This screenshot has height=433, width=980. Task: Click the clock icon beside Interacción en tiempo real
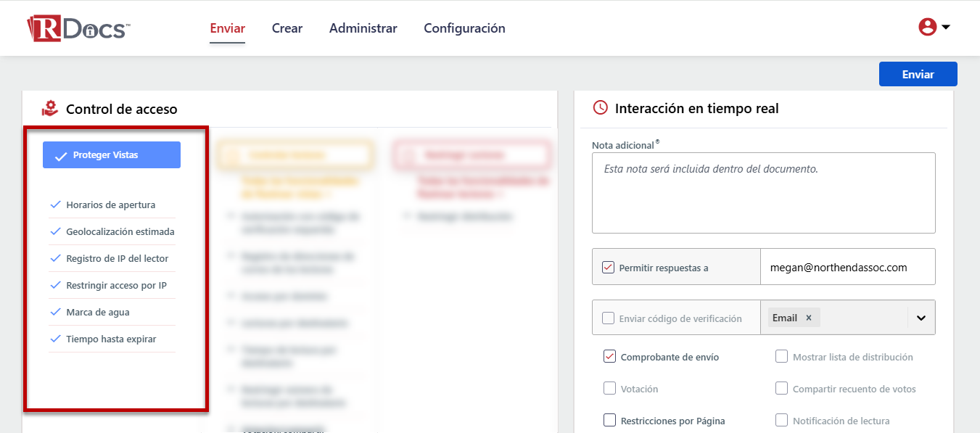coord(600,108)
